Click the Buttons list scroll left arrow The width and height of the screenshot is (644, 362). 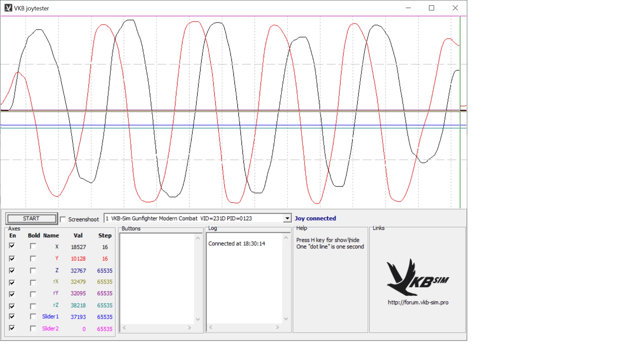click(x=124, y=328)
